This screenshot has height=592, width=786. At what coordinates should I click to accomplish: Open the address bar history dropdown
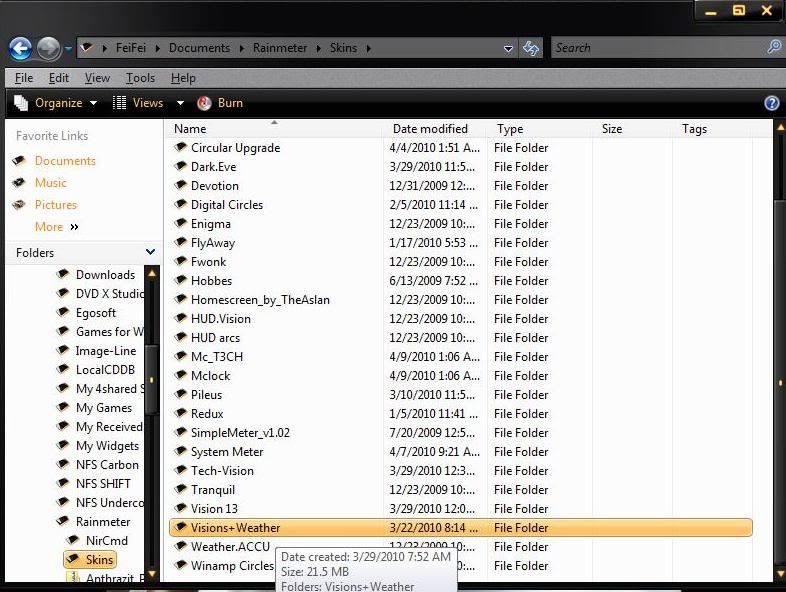(509, 48)
